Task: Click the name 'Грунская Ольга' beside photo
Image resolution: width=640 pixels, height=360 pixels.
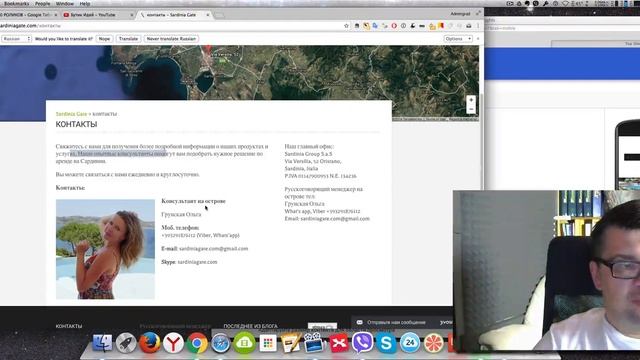Action: pos(181,215)
